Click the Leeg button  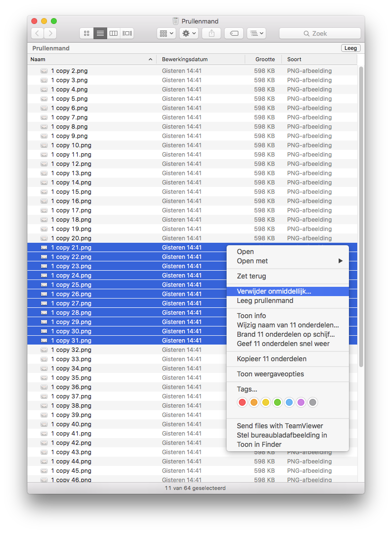(x=350, y=48)
